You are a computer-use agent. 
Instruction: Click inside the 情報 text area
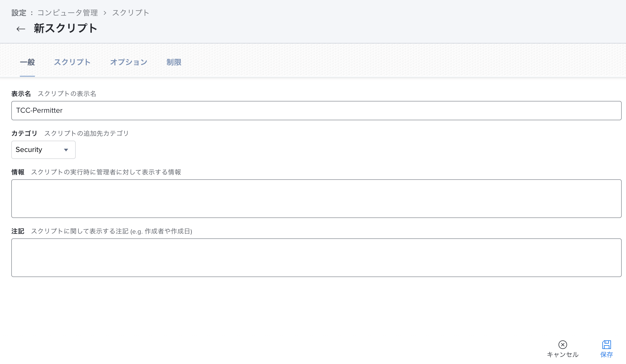coord(316,199)
